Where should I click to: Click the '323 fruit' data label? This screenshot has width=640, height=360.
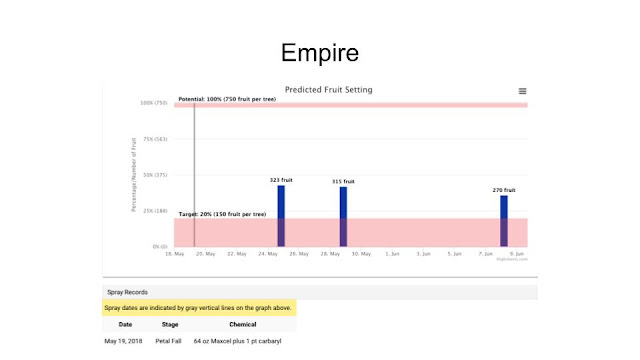point(281,180)
